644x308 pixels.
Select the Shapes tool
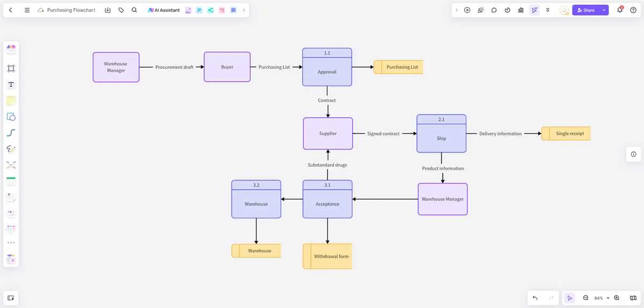coord(11,116)
